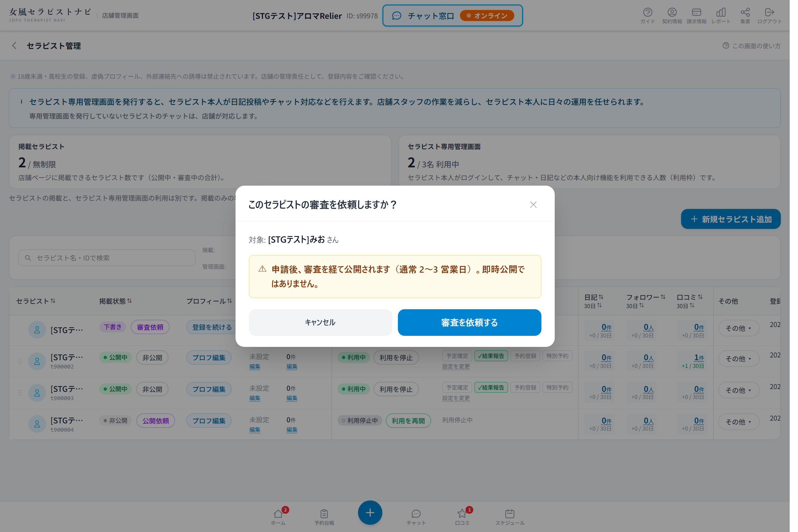Go back with the arrow beside セラピスト管理

[14, 45]
